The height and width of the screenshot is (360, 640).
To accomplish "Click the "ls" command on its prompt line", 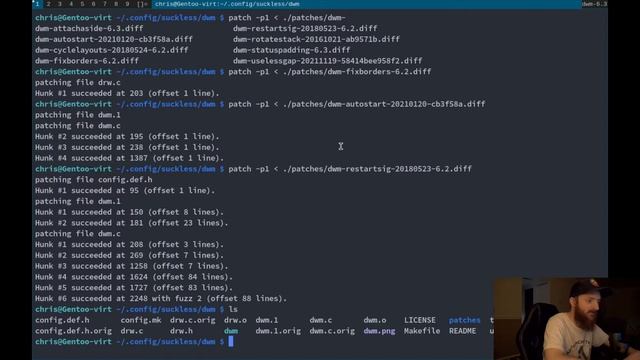I will tap(233, 309).
